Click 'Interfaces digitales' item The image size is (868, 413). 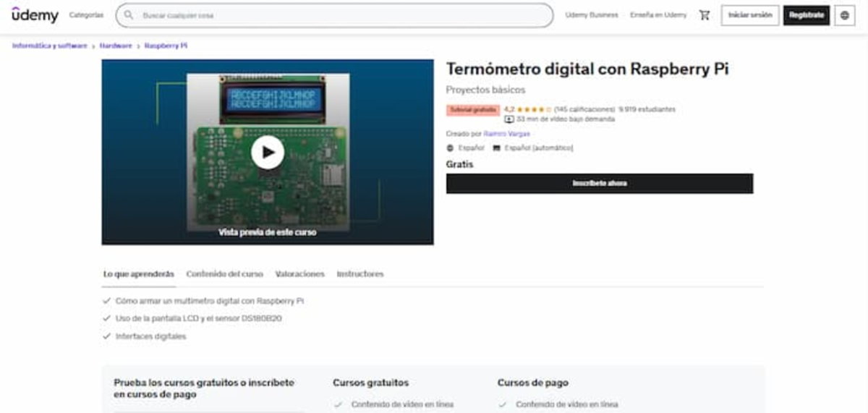click(150, 336)
